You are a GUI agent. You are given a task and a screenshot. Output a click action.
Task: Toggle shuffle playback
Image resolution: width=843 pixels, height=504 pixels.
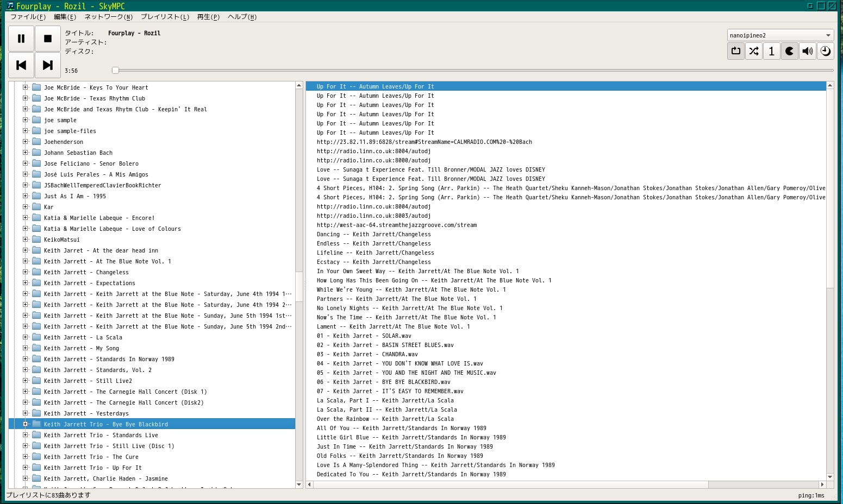[754, 51]
